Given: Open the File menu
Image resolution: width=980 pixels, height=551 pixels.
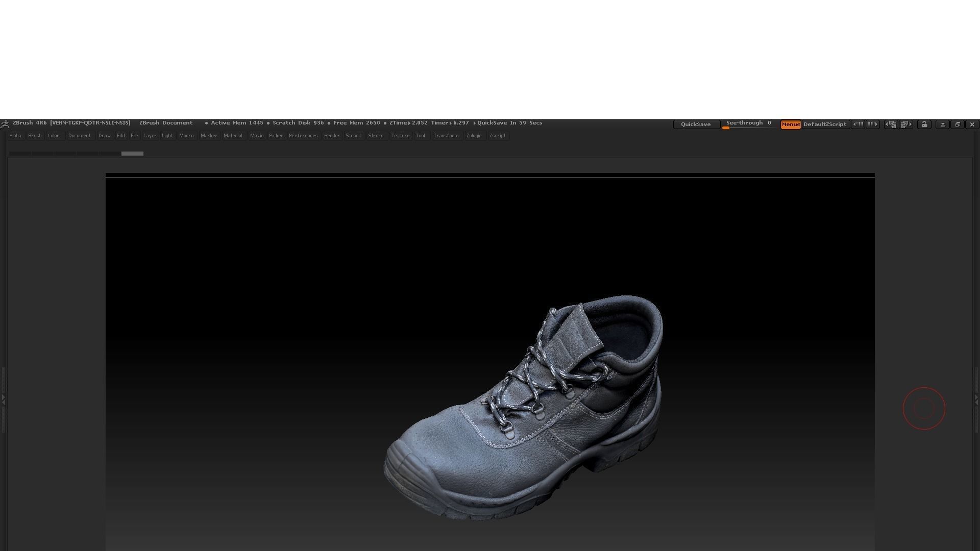Looking at the screenshot, I should [x=134, y=136].
